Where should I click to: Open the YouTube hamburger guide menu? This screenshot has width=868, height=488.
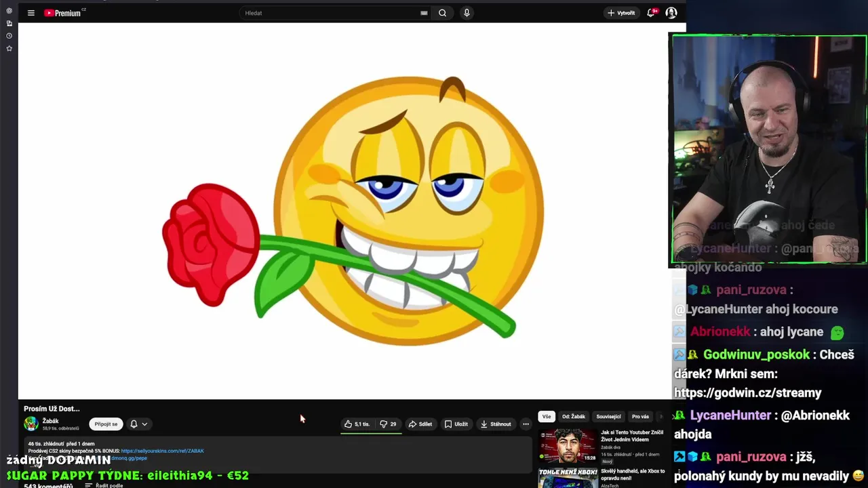31,13
